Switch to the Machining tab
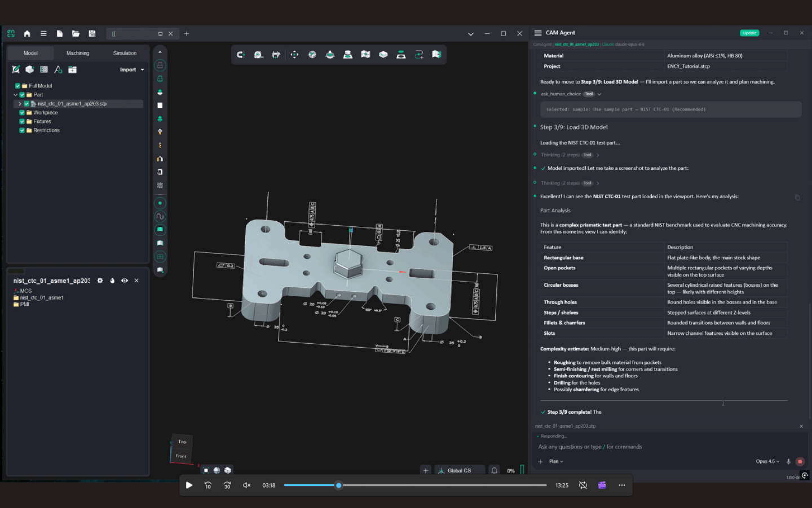 pos(77,52)
